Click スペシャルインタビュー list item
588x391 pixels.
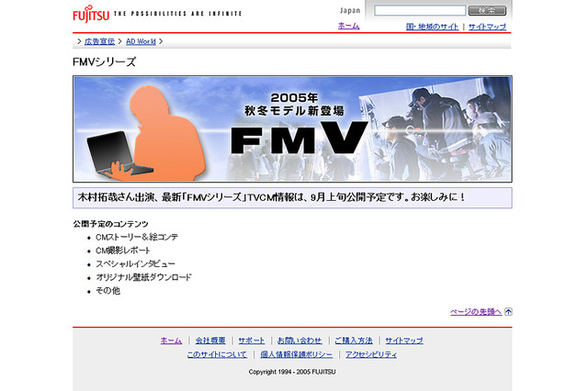[x=135, y=264]
